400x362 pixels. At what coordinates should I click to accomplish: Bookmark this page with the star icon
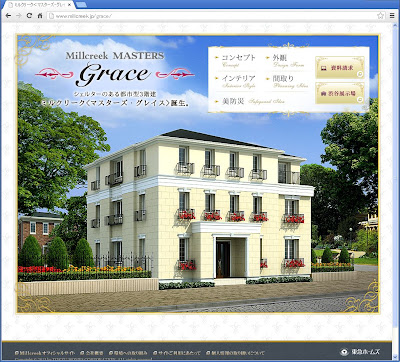point(381,16)
